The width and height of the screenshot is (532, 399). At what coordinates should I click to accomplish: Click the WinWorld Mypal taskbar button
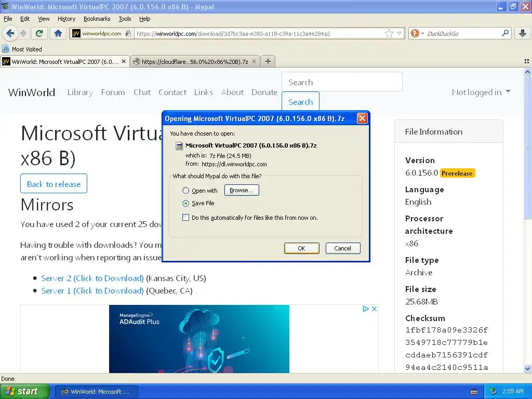coord(96,392)
